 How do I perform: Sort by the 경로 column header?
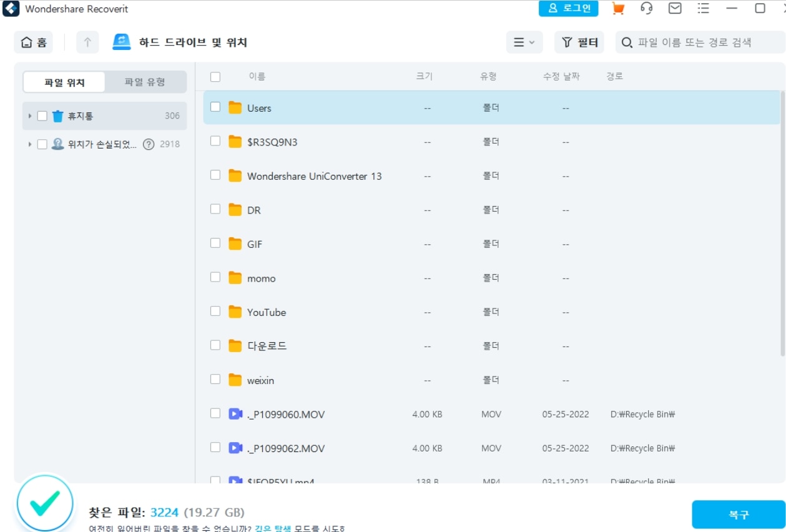(x=614, y=77)
